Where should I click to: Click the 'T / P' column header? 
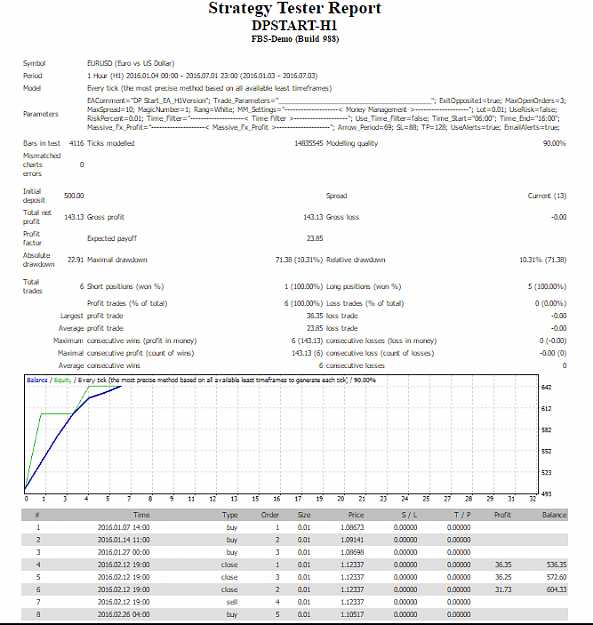tap(462, 515)
